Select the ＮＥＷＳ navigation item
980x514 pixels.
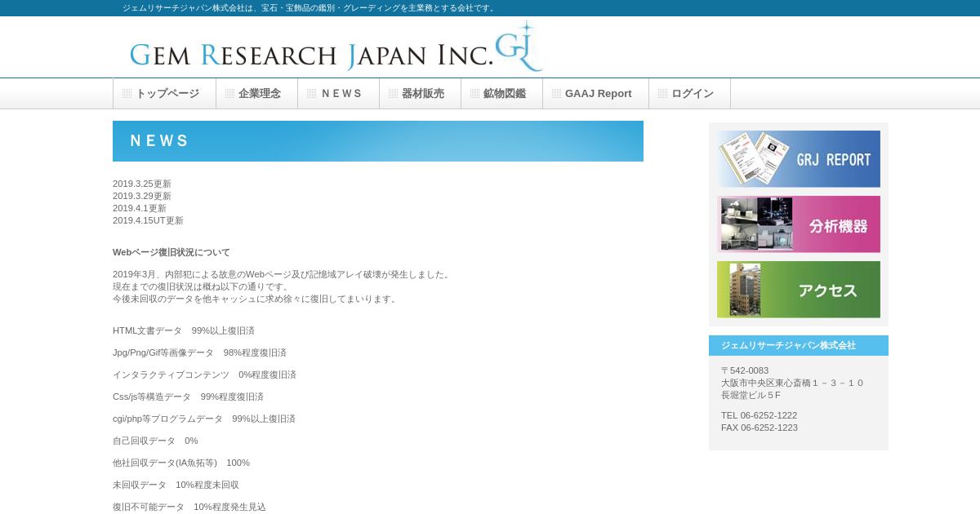tap(339, 94)
